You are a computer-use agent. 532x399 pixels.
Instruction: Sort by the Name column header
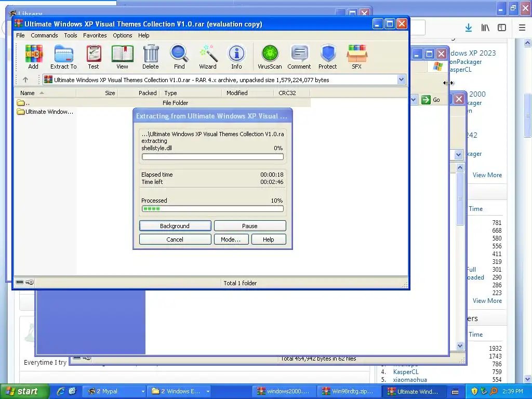46,93
